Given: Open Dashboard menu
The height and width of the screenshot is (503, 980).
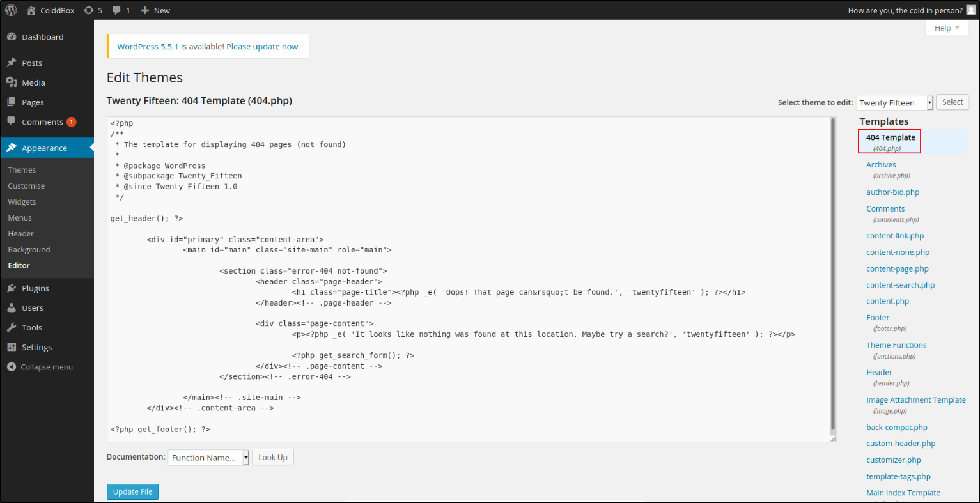Looking at the screenshot, I should coord(43,37).
